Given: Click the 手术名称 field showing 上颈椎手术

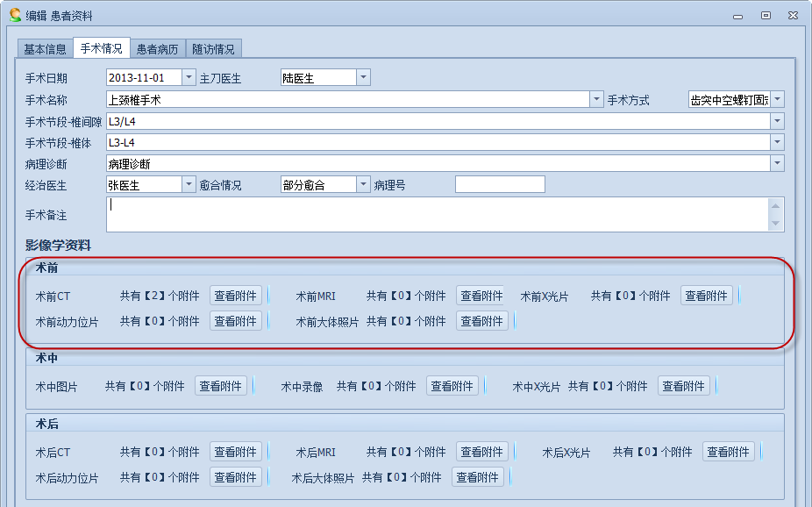Looking at the screenshot, I should [348, 99].
